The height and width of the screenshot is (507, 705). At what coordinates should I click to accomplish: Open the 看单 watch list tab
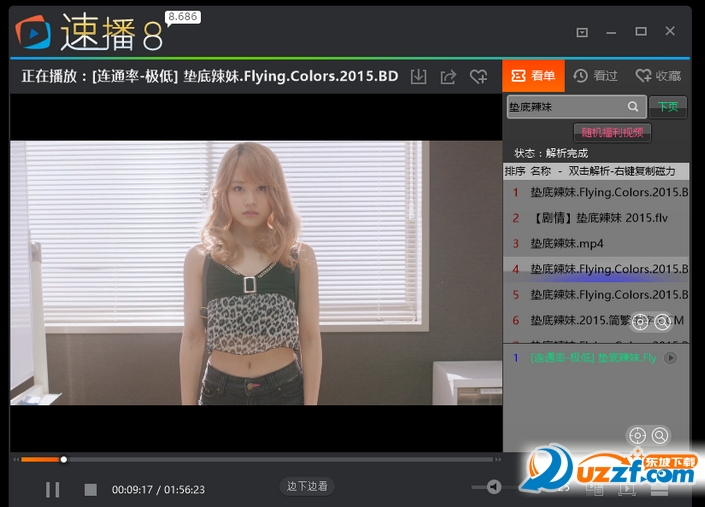[x=533, y=76]
